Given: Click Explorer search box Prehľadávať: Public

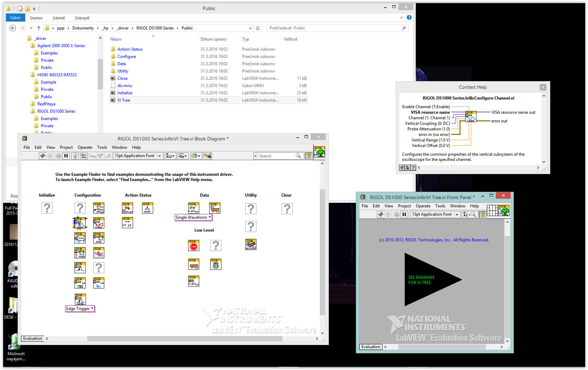Looking at the screenshot, I should pyautogui.click(x=337, y=28).
